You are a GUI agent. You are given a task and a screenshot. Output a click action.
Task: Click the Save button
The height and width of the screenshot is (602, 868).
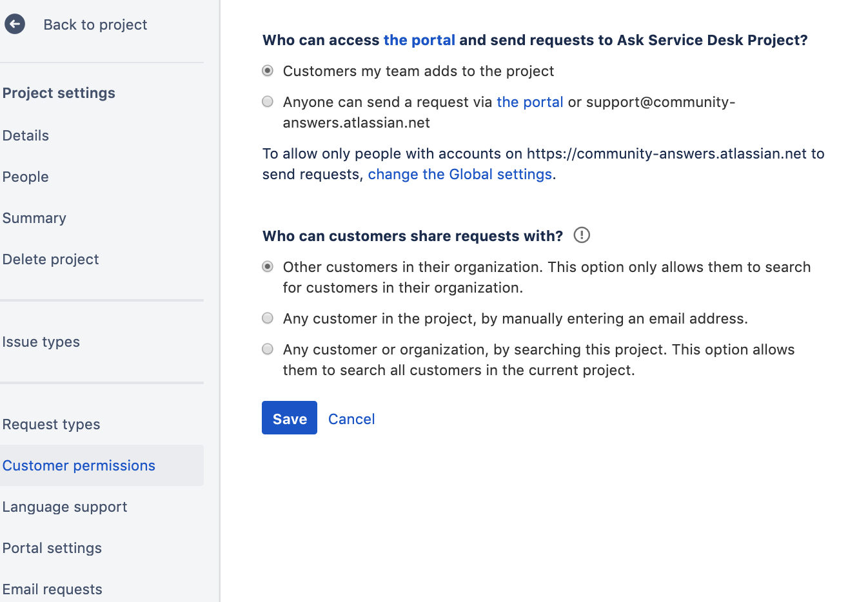pyautogui.click(x=289, y=418)
